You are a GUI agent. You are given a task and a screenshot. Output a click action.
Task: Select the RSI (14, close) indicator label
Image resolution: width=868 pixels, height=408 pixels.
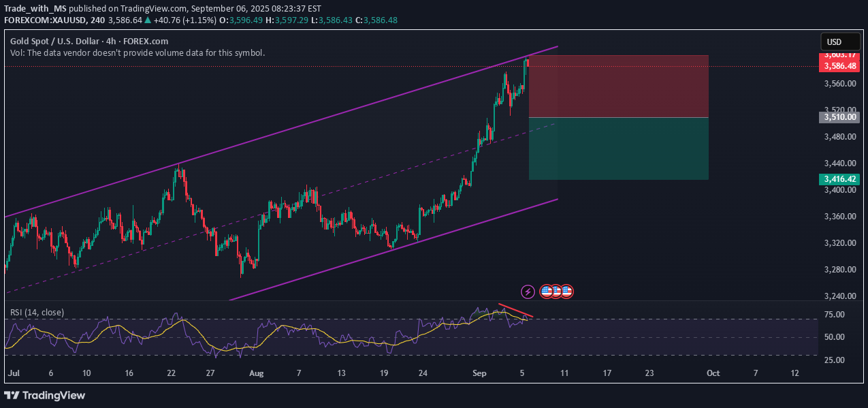37,312
